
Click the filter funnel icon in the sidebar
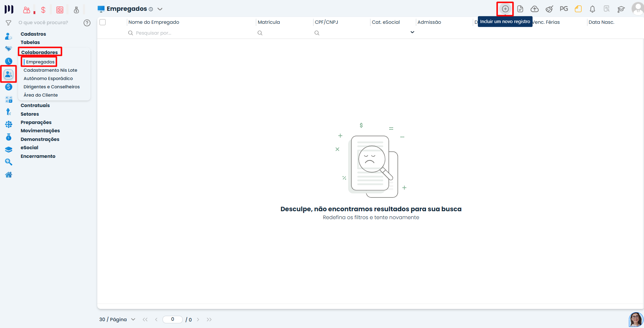(x=8, y=23)
